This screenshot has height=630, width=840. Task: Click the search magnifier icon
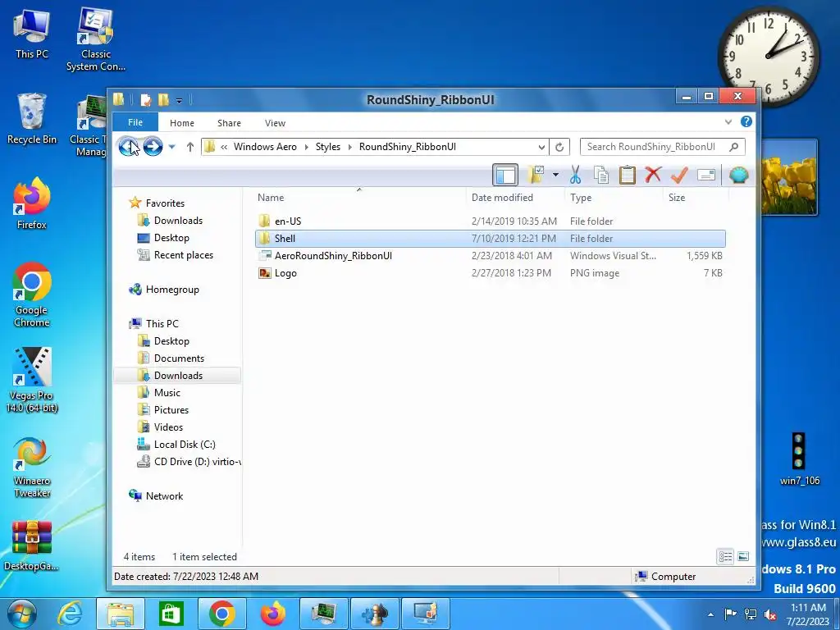click(x=734, y=147)
